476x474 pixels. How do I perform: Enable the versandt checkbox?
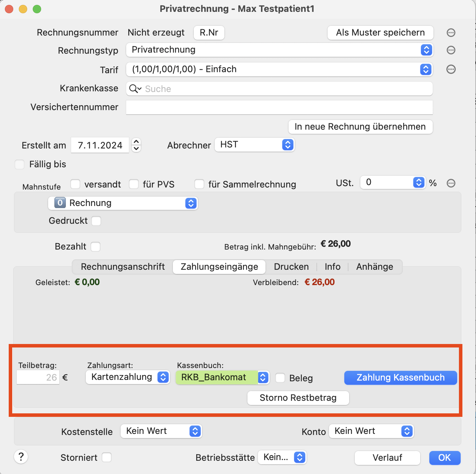point(75,184)
